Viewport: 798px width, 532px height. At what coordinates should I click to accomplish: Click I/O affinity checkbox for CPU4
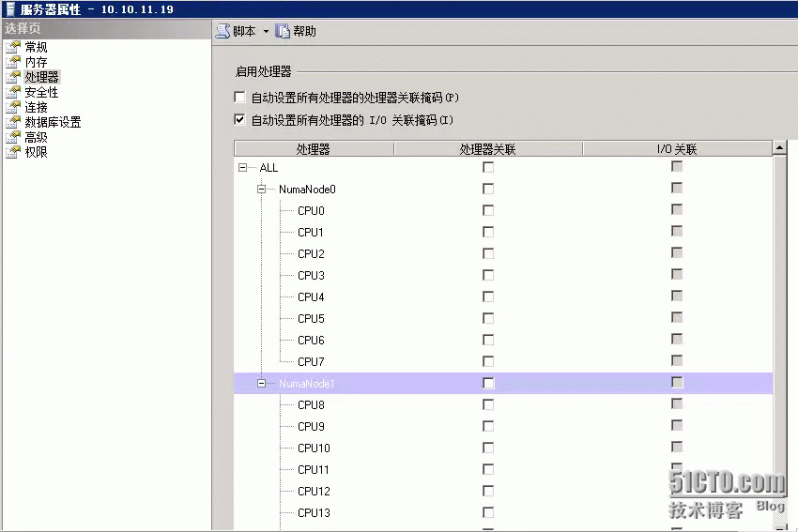point(677,296)
